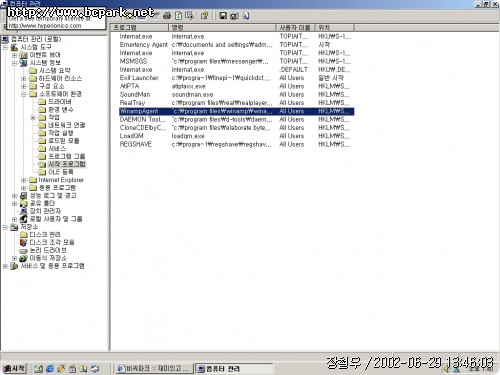Collapse the 소프트웨어 환경 folder

click(x=24, y=94)
